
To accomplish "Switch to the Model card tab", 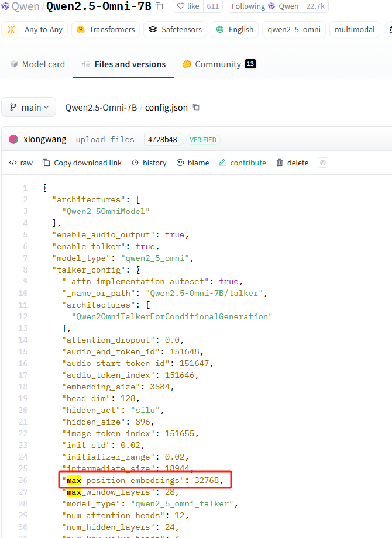I will (37, 64).
